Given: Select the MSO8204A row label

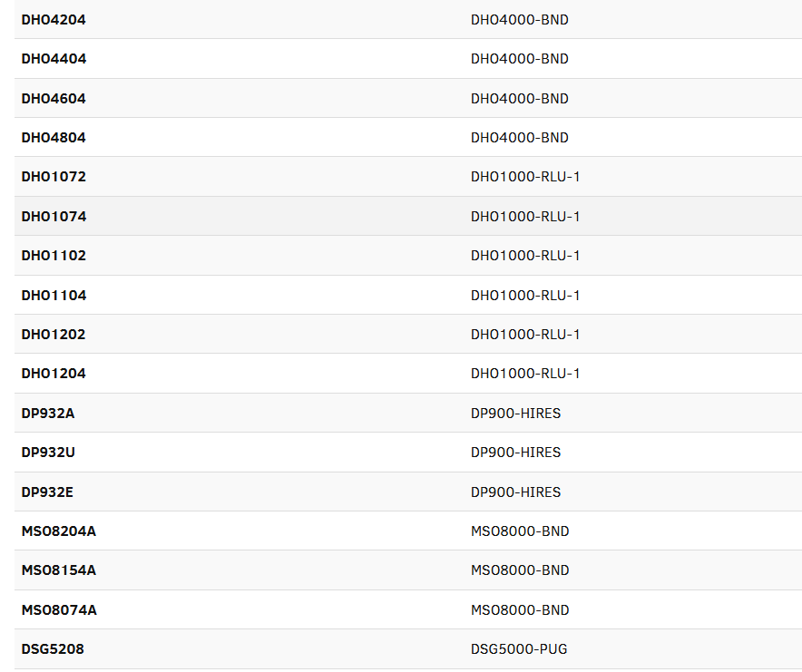Looking at the screenshot, I should coord(58,531).
